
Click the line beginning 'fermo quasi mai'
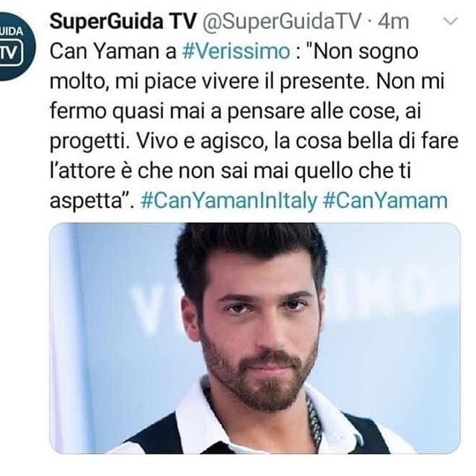click(x=235, y=112)
